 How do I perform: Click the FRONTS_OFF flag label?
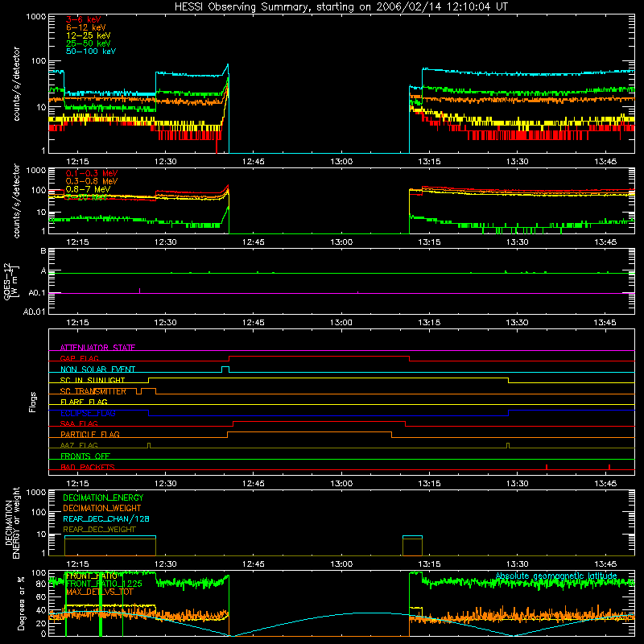pyautogui.click(x=85, y=456)
